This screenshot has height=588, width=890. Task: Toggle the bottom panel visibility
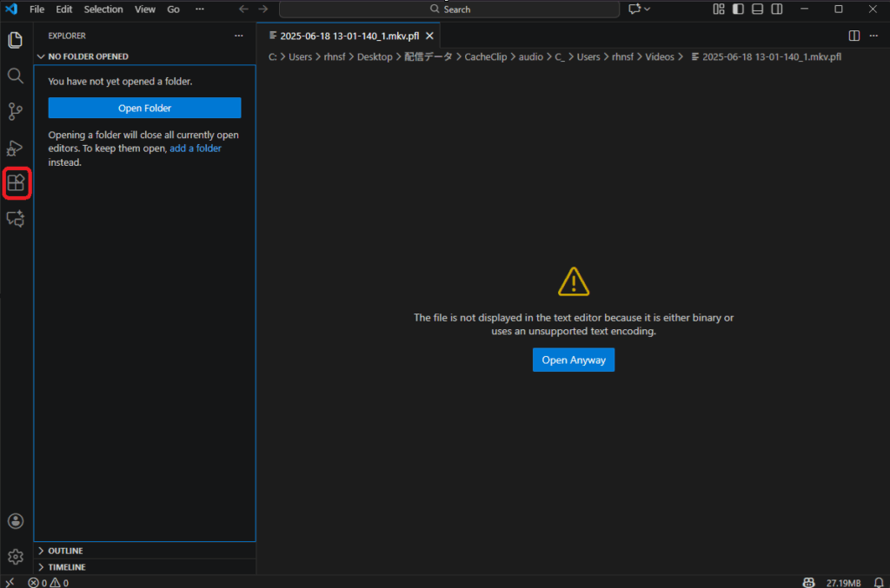(x=757, y=10)
